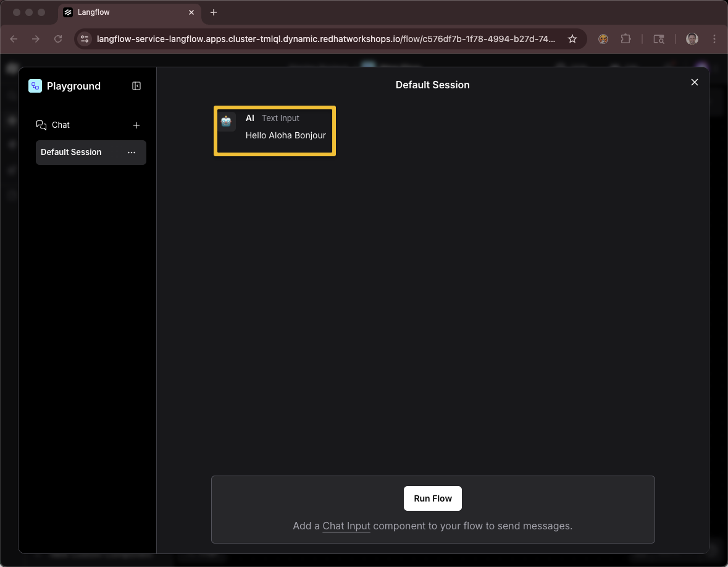The height and width of the screenshot is (567, 728).
Task: Open the Chat Input component link
Action: [346, 526]
